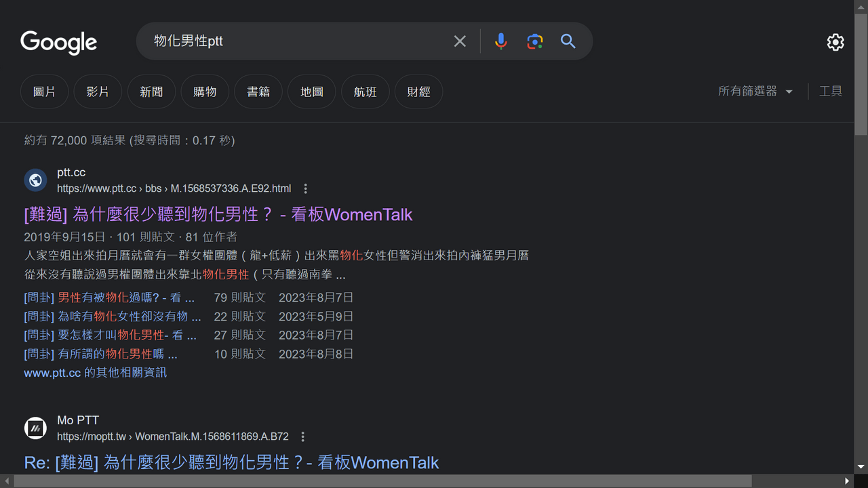The height and width of the screenshot is (488, 868).
Task: Click the ptt.cc site name
Action: (71, 173)
